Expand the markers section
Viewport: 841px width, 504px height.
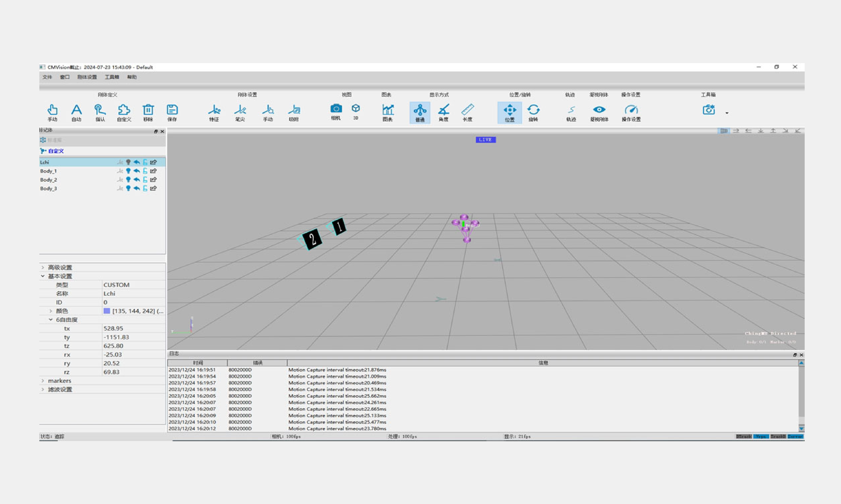[x=43, y=381]
